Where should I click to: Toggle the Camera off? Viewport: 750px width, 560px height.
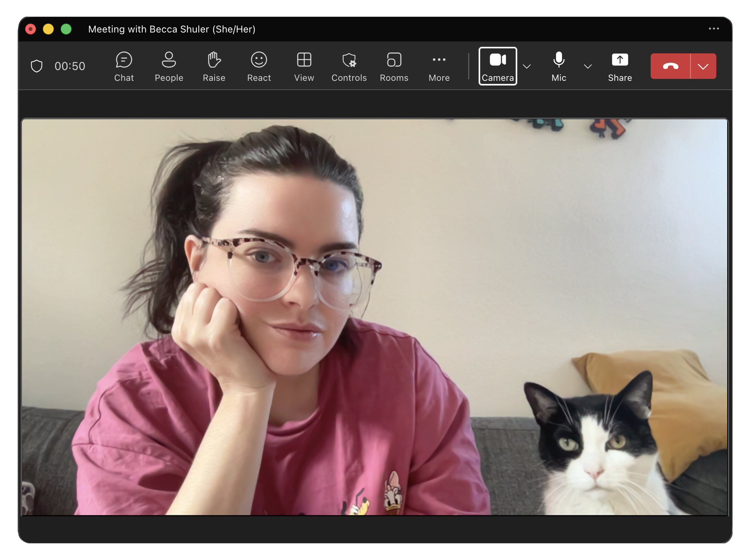coord(498,66)
